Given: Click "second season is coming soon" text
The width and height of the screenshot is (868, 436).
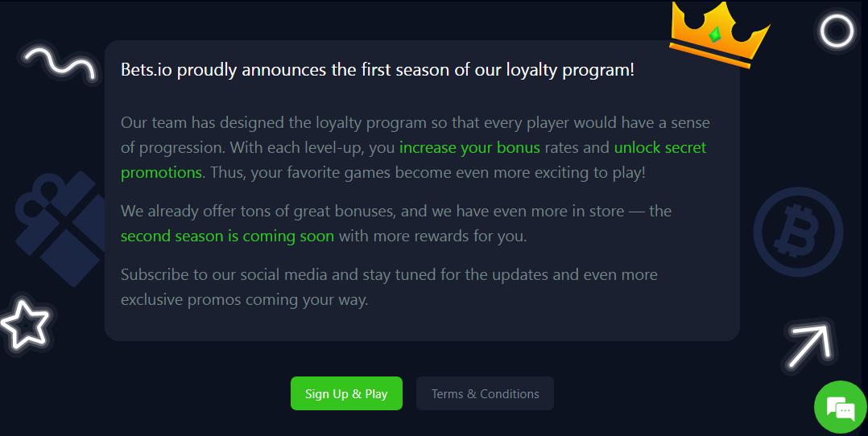Looking at the screenshot, I should click(x=228, y=237).
